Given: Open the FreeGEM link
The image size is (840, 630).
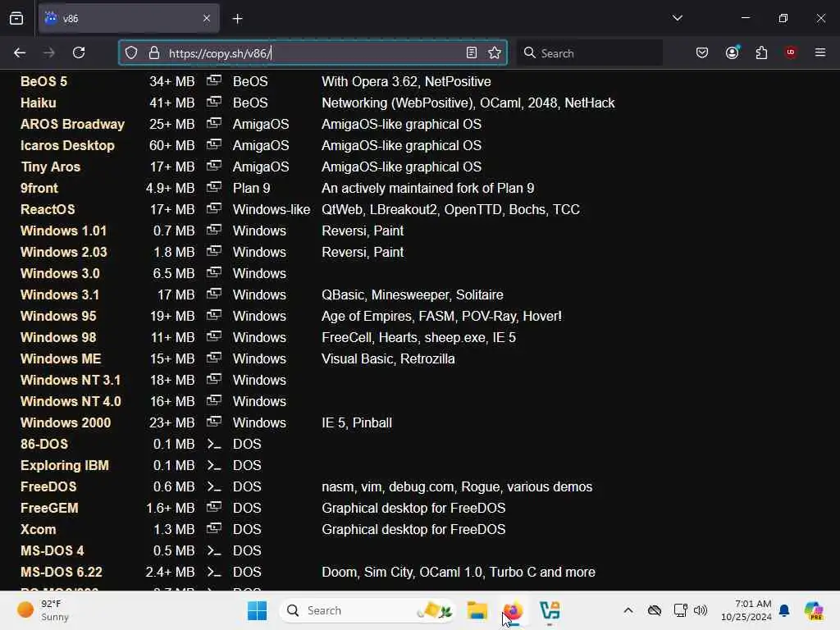Looking at the screenshot, I should (49, 509).
